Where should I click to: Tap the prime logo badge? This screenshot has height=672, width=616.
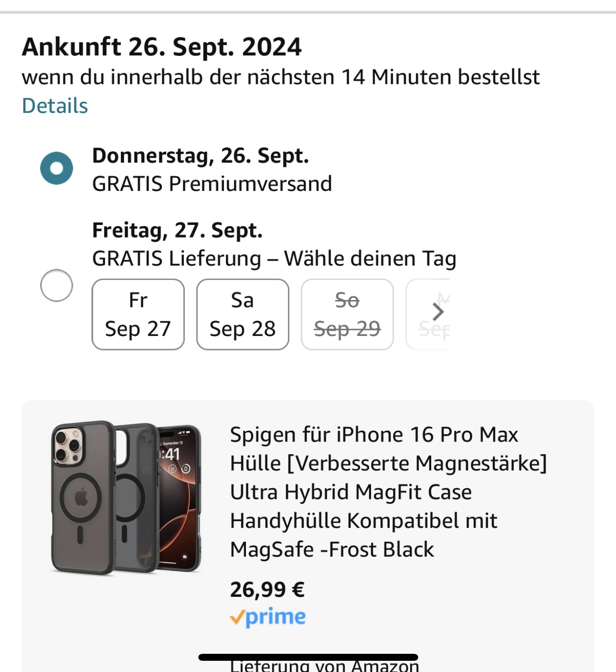[275, 617]
